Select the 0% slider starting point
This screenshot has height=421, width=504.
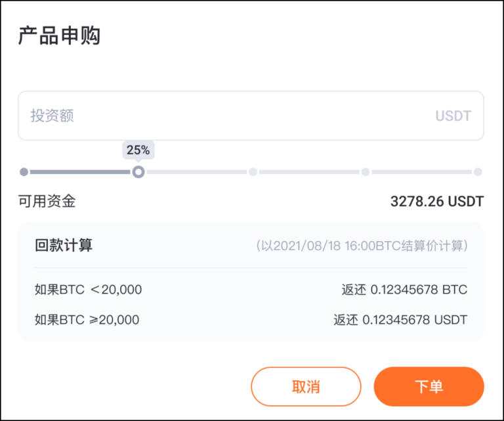click(x=24, y=172)
